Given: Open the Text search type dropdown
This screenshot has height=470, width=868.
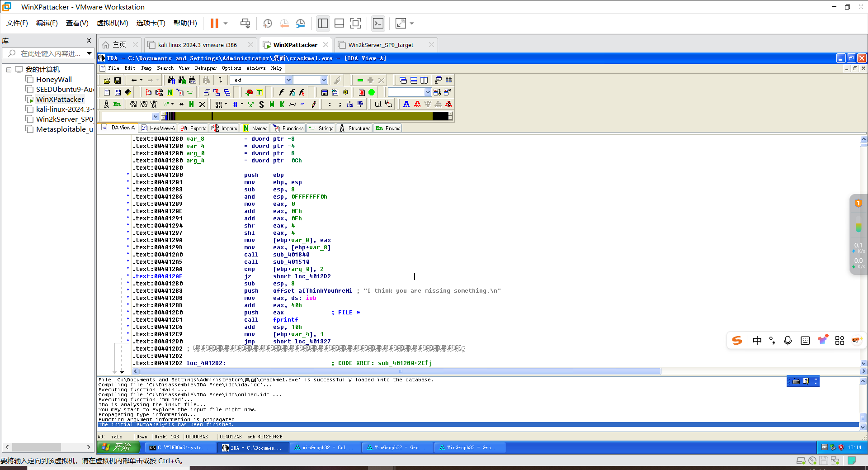Looking at the screenshot, I should (288, 80).
